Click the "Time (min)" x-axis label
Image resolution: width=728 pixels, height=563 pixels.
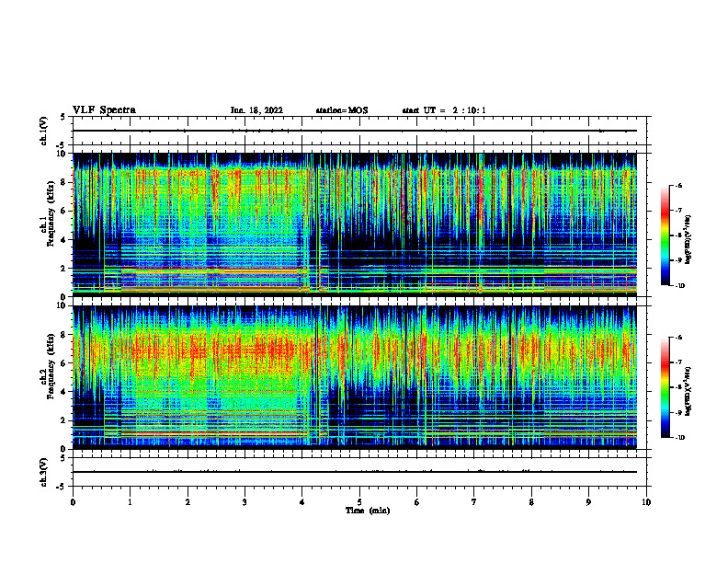tap(368, 511)
